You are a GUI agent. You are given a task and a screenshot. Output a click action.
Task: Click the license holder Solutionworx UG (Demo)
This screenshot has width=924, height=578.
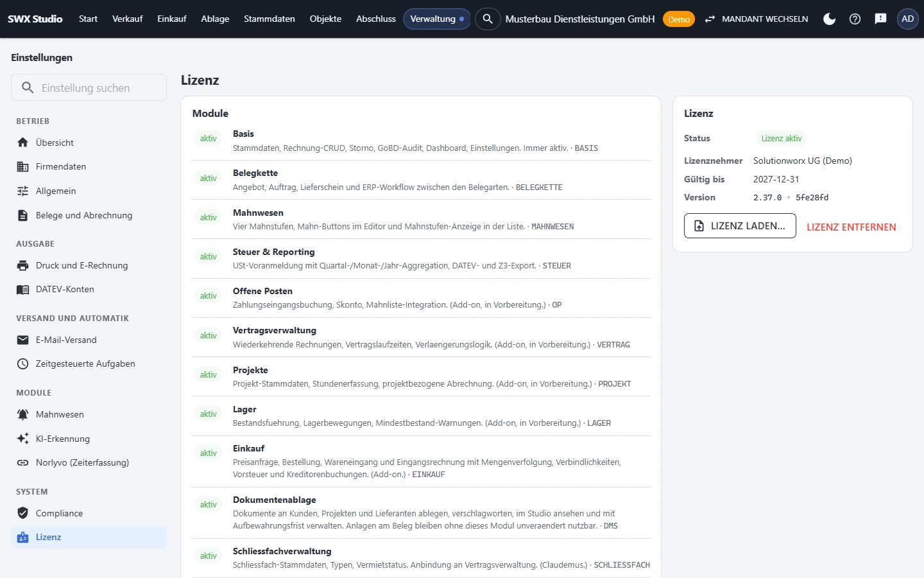[x=803, y=161]
